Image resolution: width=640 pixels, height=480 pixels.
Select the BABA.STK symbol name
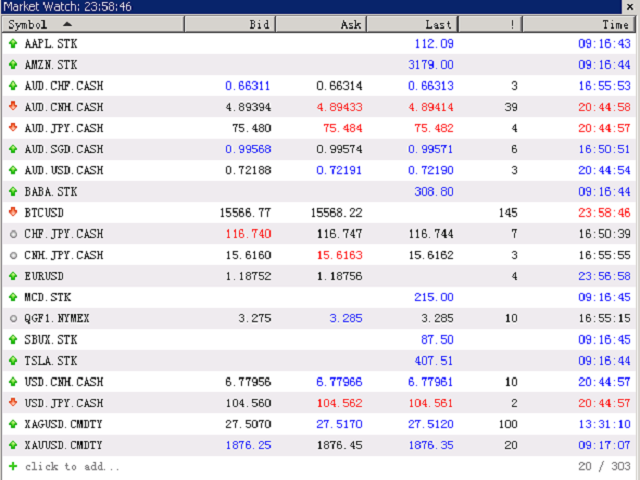click(x=51, y=191)
